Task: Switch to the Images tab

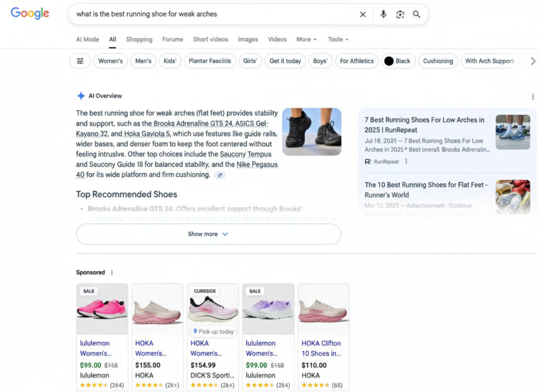Action: [248, 39]
